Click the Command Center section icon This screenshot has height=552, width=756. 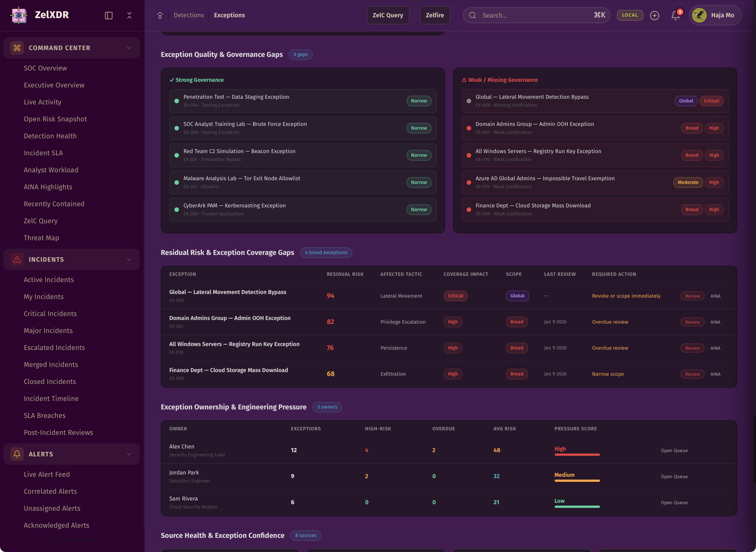17,48
